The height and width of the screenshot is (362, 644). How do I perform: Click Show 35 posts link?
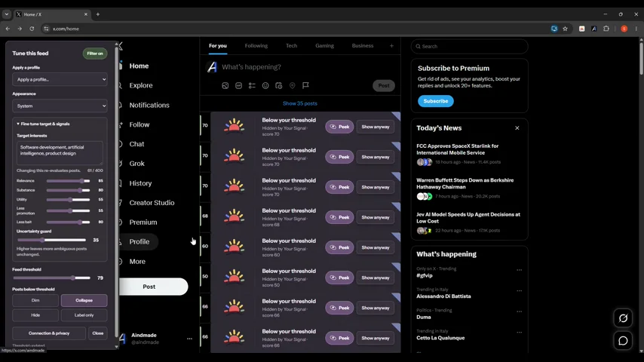(300, 103)
